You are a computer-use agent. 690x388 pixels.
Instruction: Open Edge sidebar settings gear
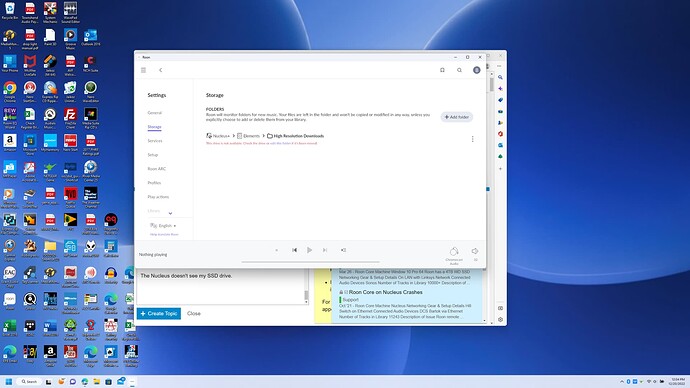tap(500, 320)
